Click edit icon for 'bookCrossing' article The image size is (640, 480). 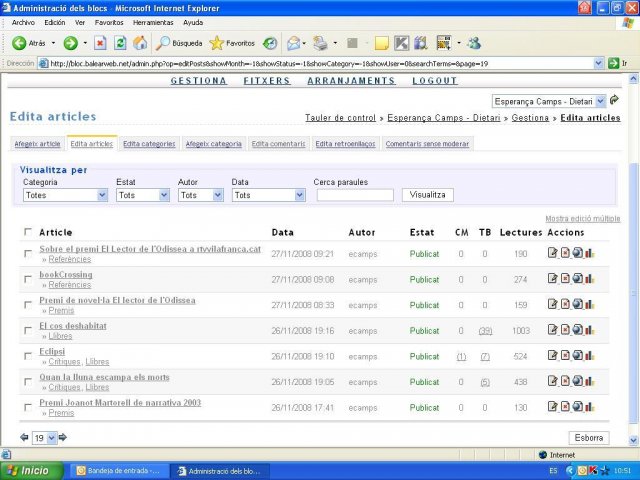click(x=552, y=279)
